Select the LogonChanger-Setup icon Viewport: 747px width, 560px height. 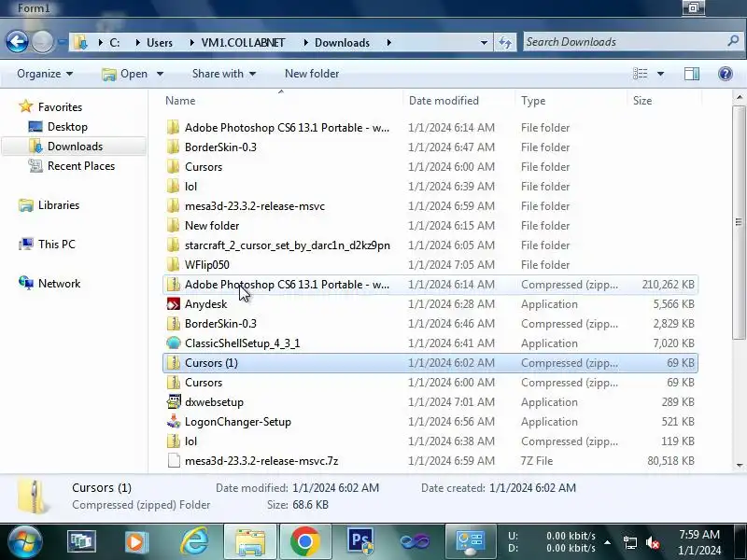point(174,422)
